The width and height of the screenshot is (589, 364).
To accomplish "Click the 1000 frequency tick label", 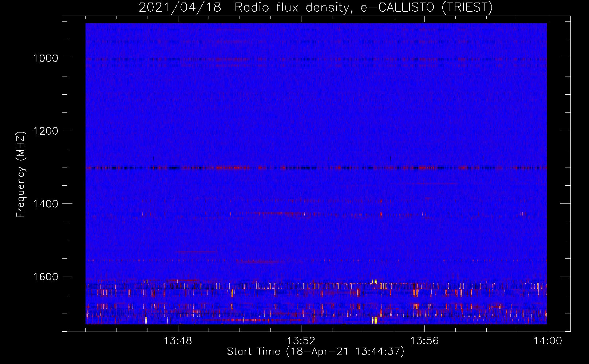I will [46, 58].
